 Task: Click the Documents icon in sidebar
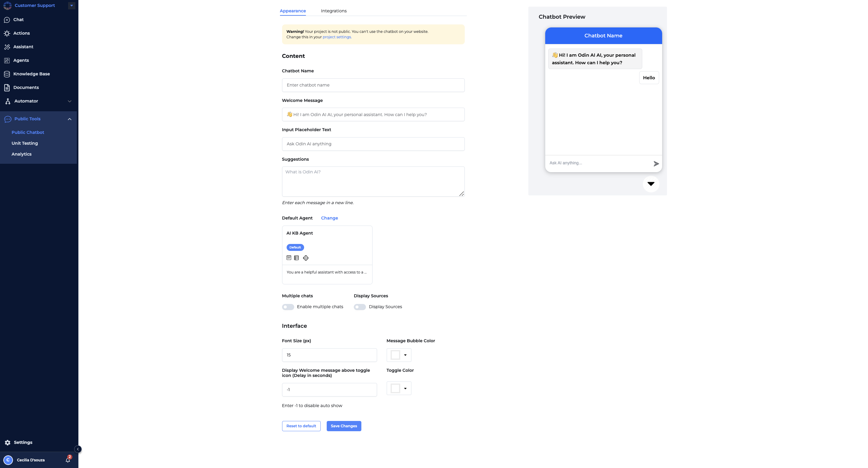point(7,88)
